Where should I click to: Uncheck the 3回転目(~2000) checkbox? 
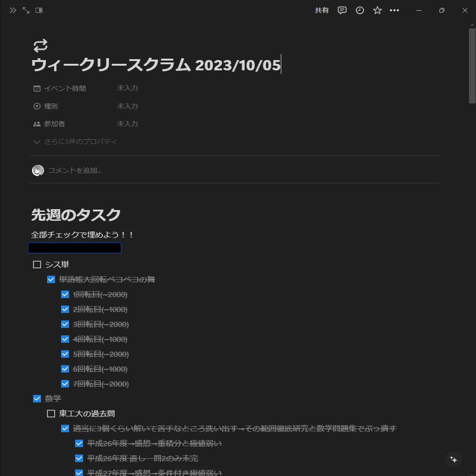coord(65,324)
